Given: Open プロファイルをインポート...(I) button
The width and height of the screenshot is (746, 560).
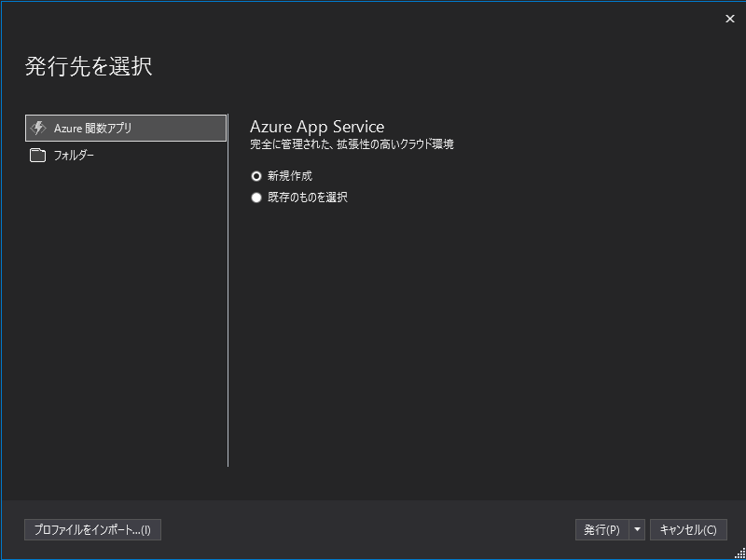Looking at the screenshot, I should point(92,529).
